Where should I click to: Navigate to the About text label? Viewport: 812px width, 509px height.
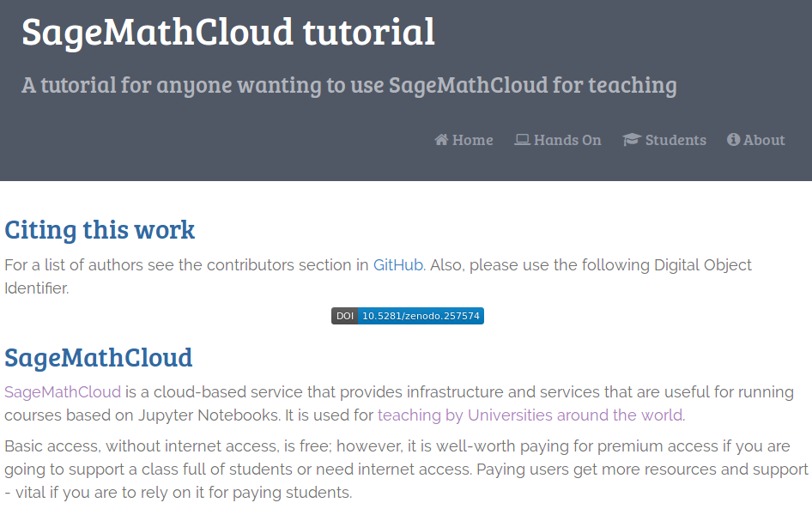pyautogui.click(x=764, y=140)
